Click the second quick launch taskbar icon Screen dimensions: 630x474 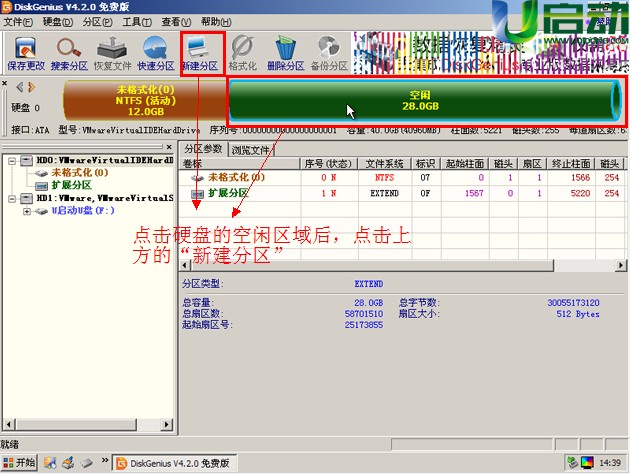pos(68,463)
